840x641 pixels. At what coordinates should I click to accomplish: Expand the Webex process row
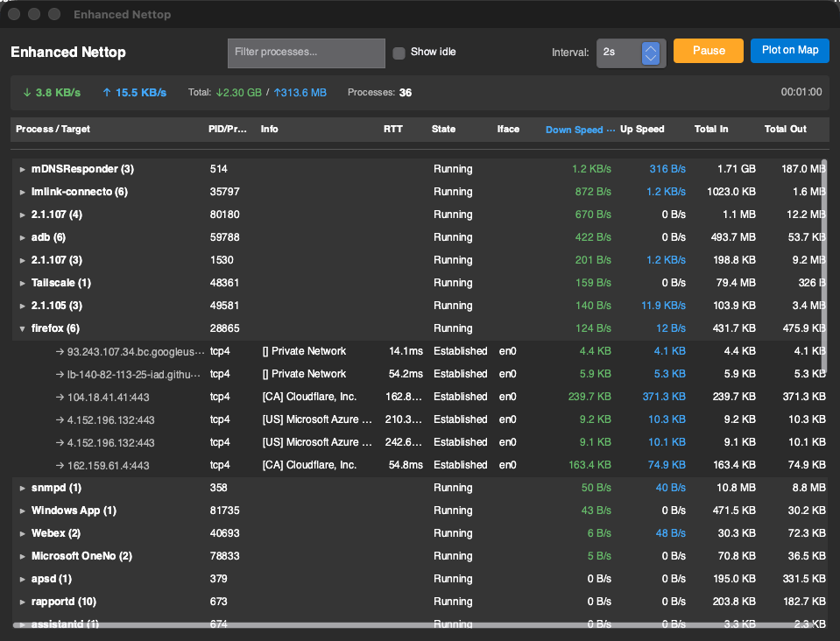point(23,533)
